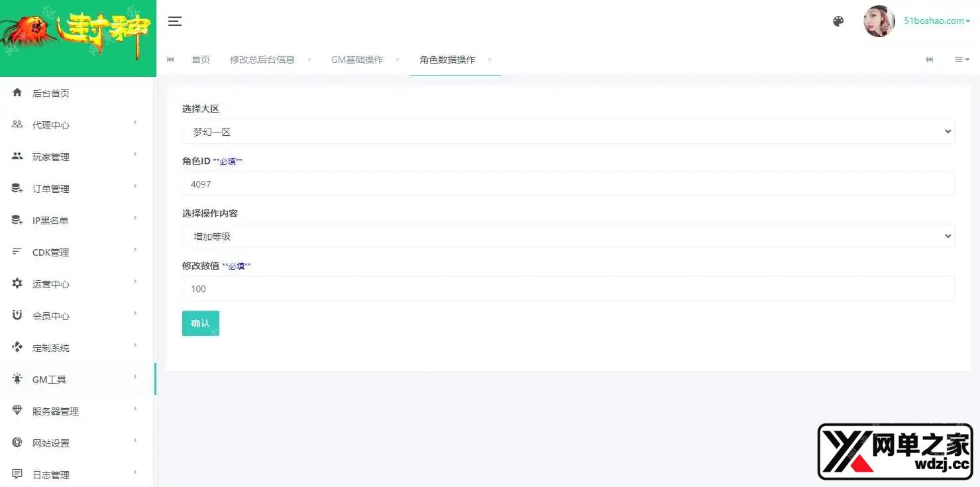Click the user avatar thumbnail

point(879,21)
